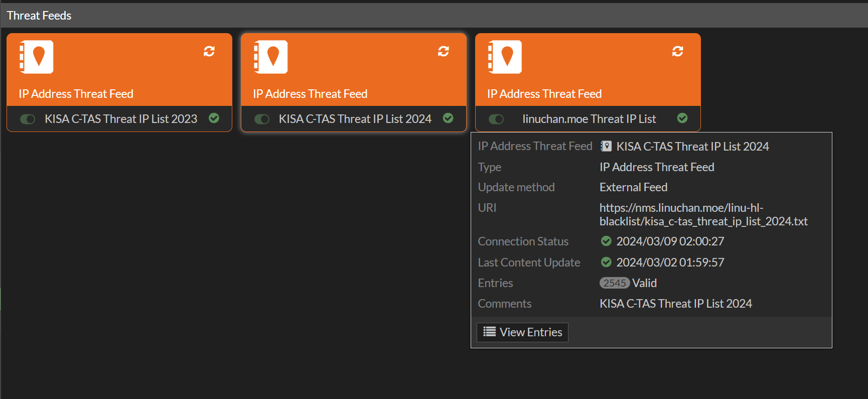
Task: Select the KISA C-TAS Threat IP List 2024 card label
Action: coord(355,119)
